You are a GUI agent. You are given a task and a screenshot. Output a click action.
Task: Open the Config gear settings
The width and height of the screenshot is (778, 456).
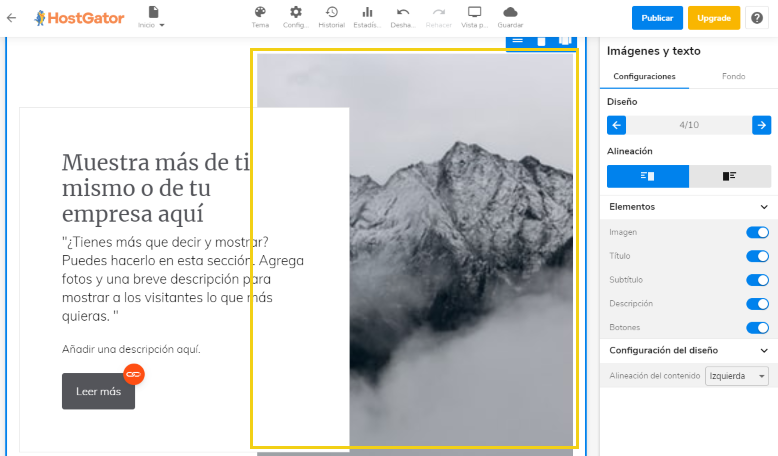[x=296, y=18]
